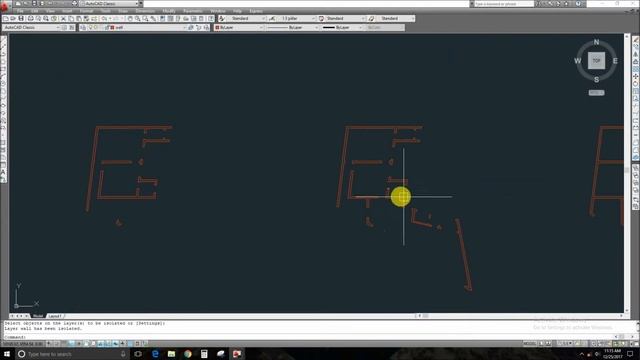The image size is (640, 360).
Task: Click the Open file icon in Standard toolbar
Action: [13, 18]
